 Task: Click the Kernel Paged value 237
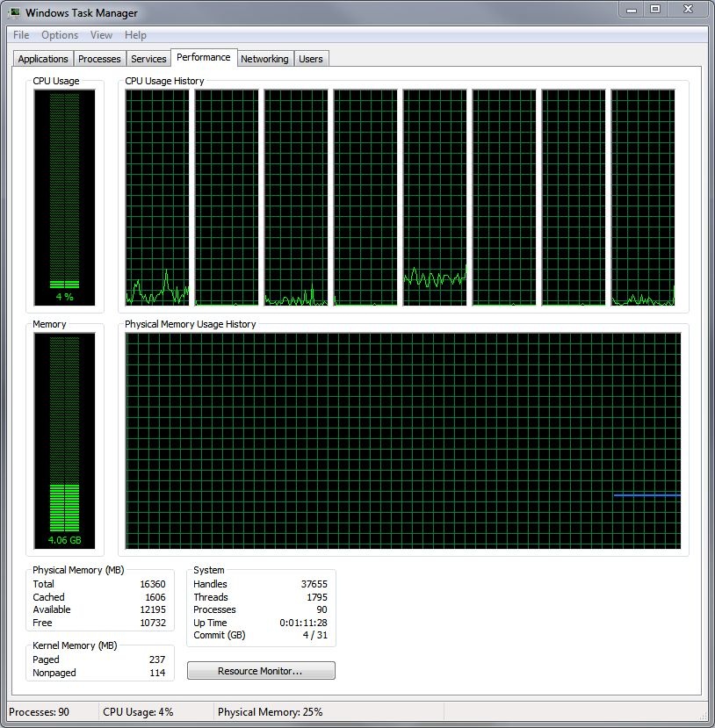coord(157,660)
